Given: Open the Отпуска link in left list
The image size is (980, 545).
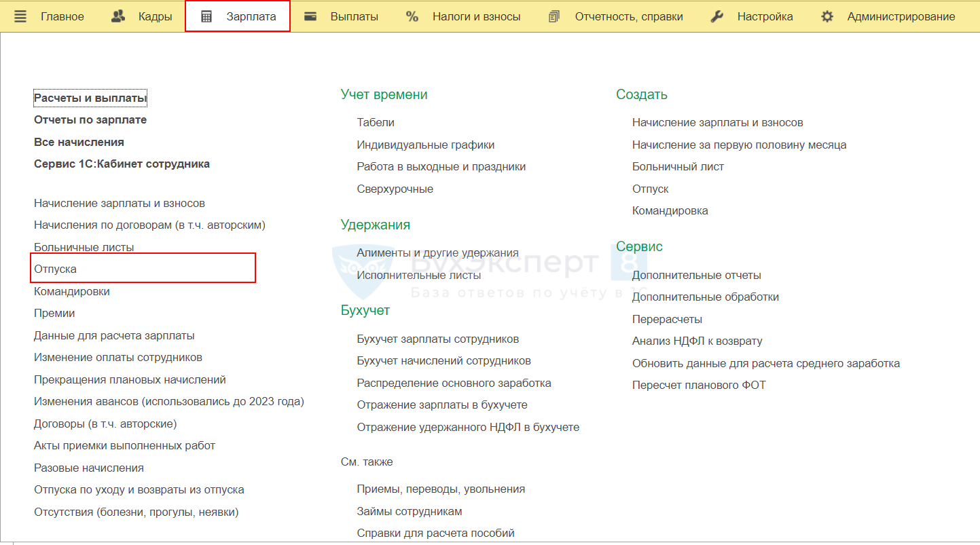Looking at the screenshot, I should pos(56,269).
